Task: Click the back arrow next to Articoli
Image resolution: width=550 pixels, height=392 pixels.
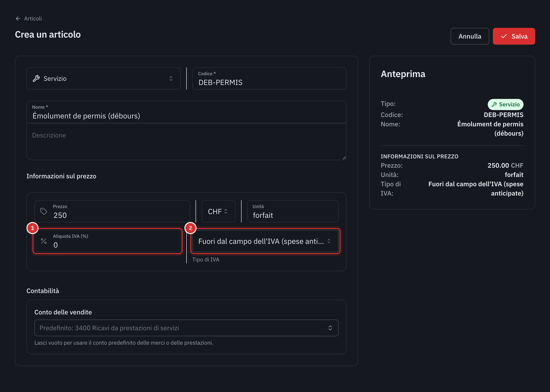Action: pos(18,19)
